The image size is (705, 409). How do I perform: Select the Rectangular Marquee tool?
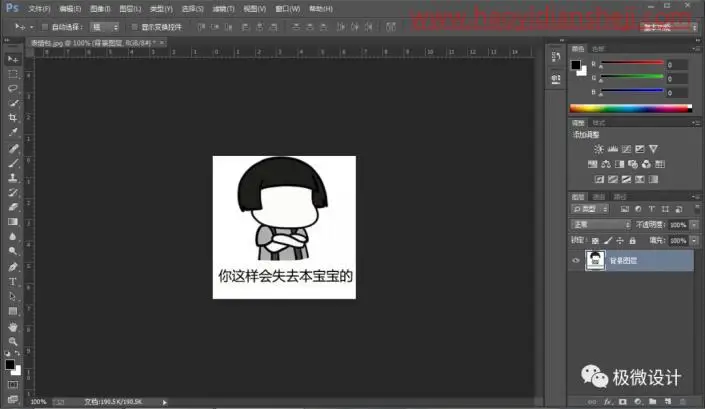click(x=13, y=74)
